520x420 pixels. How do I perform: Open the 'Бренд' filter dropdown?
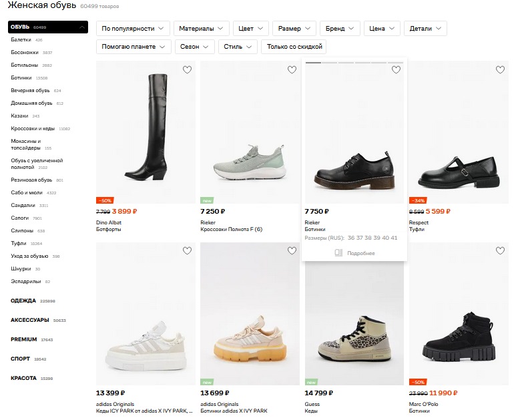point(340,29)
